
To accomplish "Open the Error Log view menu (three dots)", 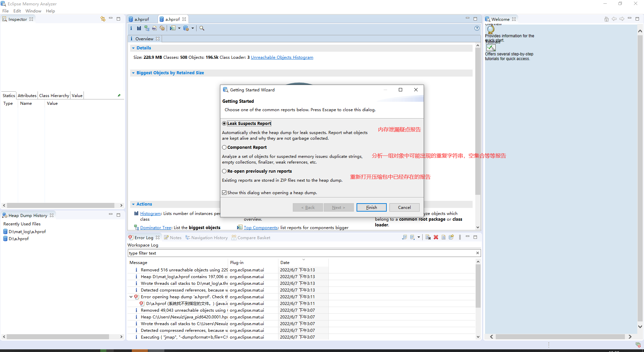I will 460,237.
